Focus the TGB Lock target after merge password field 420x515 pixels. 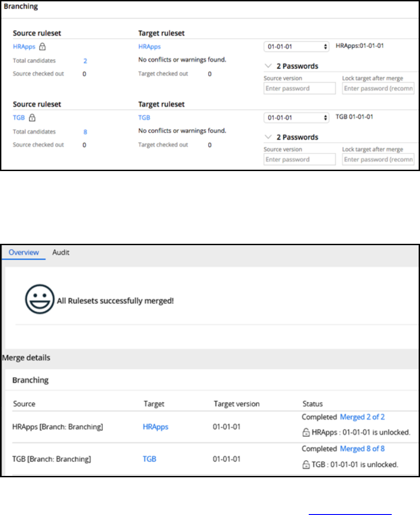click(x=378, y=159)
